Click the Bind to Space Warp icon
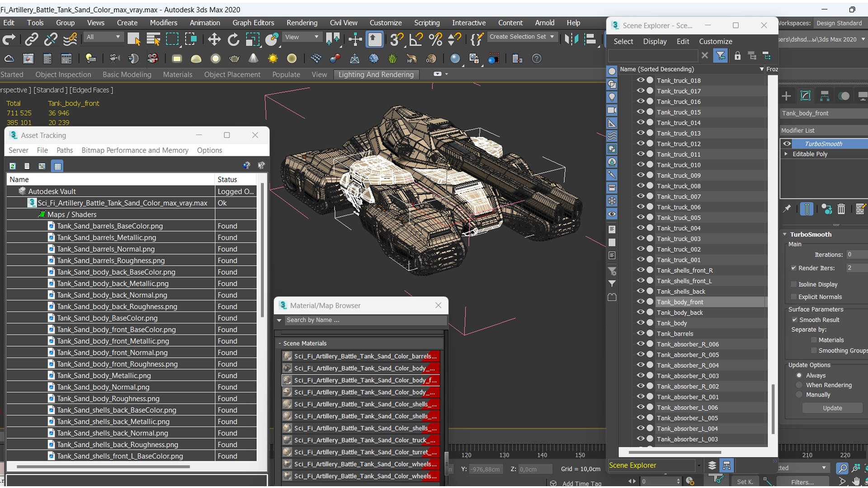The width and height of the screenshot is (868, 488). click(70, 40)
